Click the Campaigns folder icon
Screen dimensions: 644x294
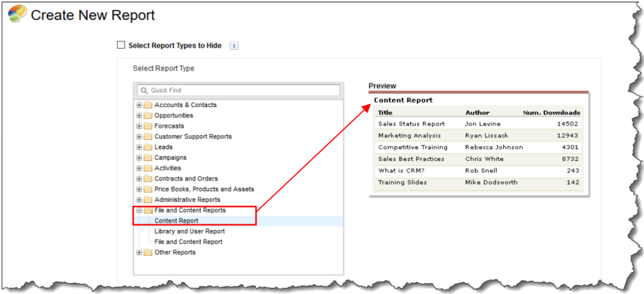click(x=148, y=158)
